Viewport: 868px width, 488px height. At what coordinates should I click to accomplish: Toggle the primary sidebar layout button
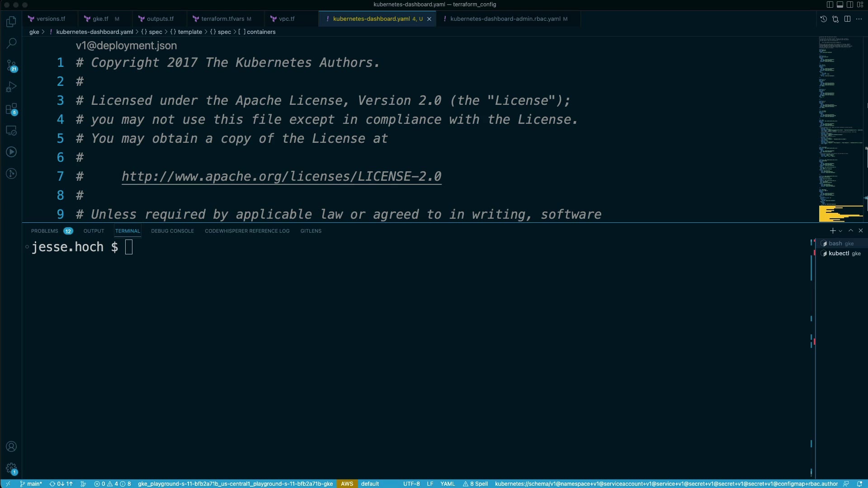click(x=830, y=5)
